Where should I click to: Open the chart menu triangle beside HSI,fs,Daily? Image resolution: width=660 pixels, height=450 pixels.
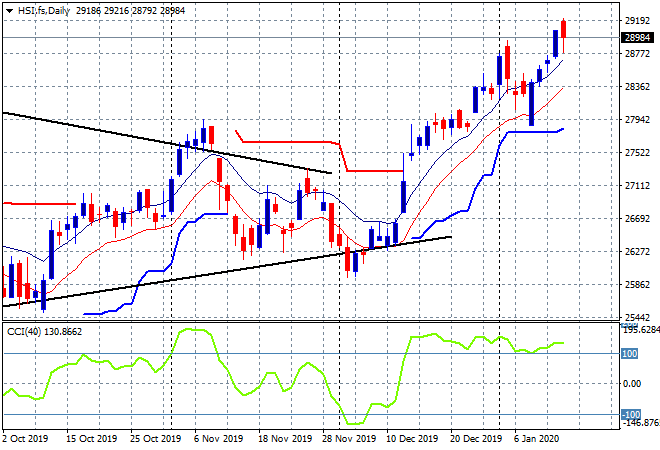tap(9, 11)
